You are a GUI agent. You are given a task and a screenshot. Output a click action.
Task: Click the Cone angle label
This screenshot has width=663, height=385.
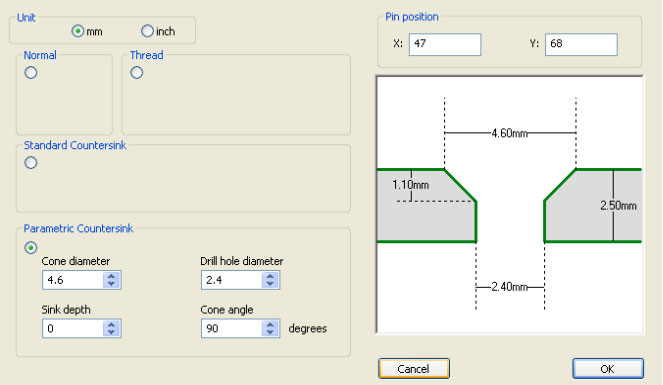coord(227,310)
